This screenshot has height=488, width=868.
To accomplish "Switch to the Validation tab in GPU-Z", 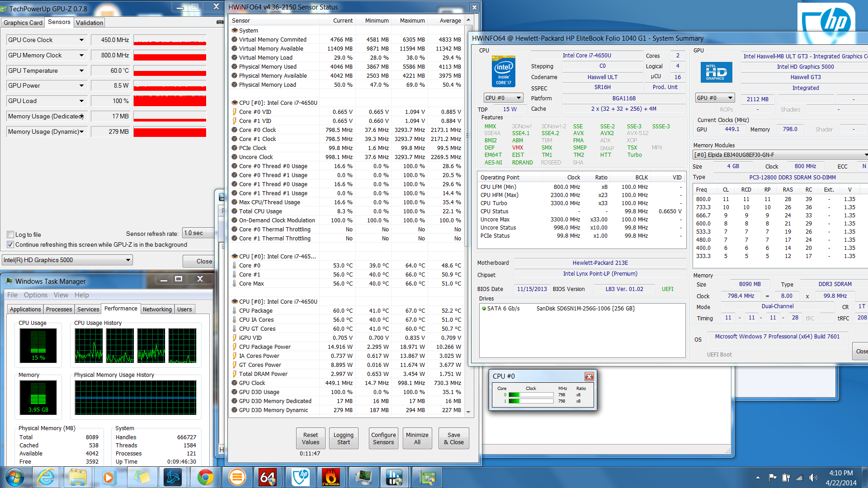I will 90,23.
